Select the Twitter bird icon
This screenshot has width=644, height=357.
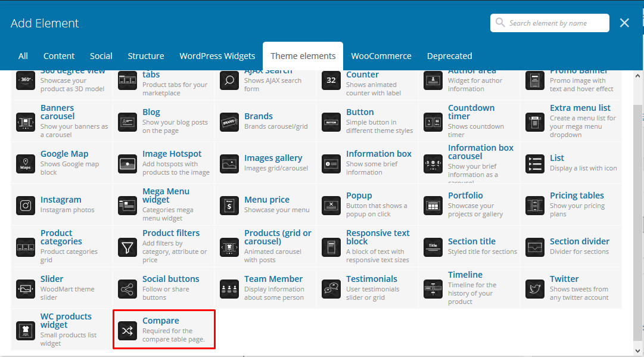tap(534, 288)
